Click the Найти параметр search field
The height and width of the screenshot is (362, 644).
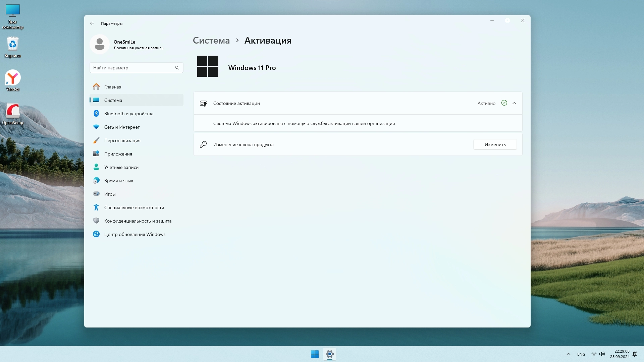pyautogui.click(x=132, y=68)
